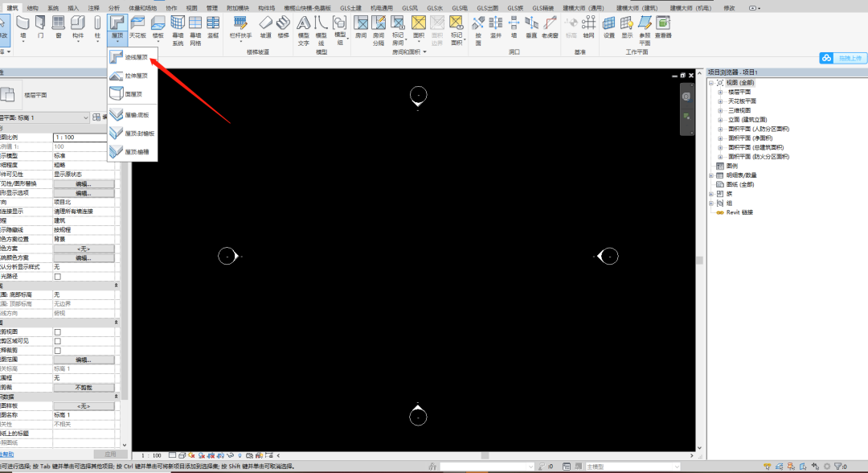This screenshot has width=868, height=473.
Task: Select the 坡道 (Ramp) tool
Action: (x=266, y=27)
